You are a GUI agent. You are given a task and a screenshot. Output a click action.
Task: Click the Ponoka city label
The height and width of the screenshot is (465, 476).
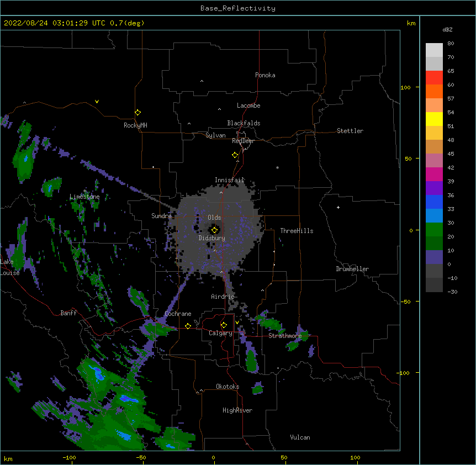[x=265, y=75]
